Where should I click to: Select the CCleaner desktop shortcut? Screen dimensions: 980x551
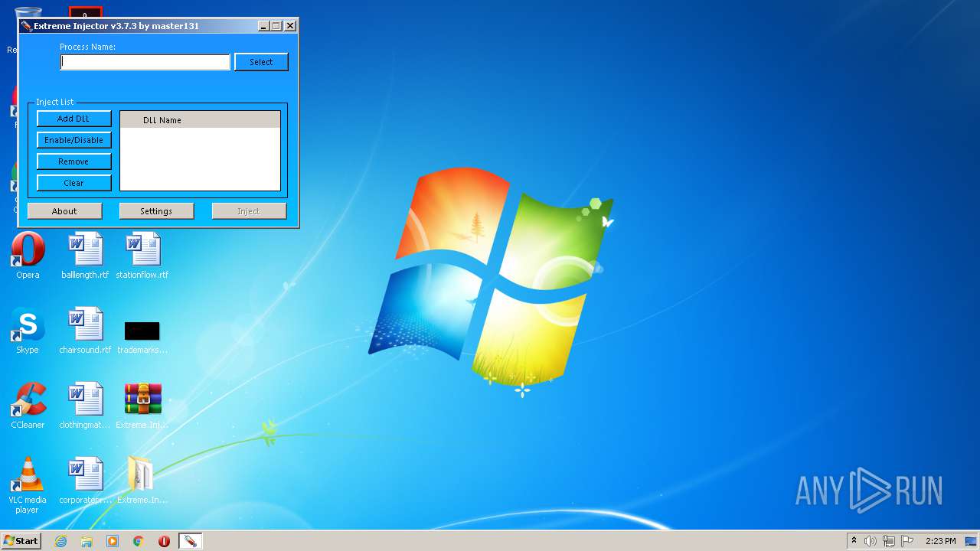click(x=28, y=406)
